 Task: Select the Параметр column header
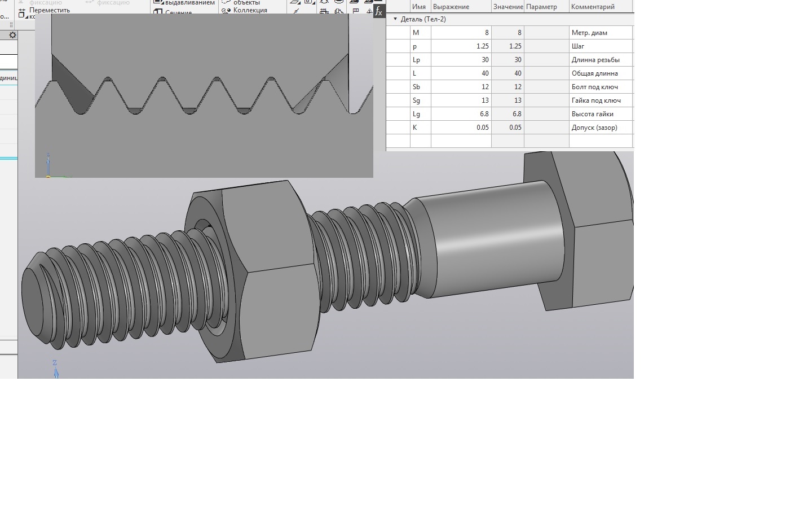click(546, 7)
